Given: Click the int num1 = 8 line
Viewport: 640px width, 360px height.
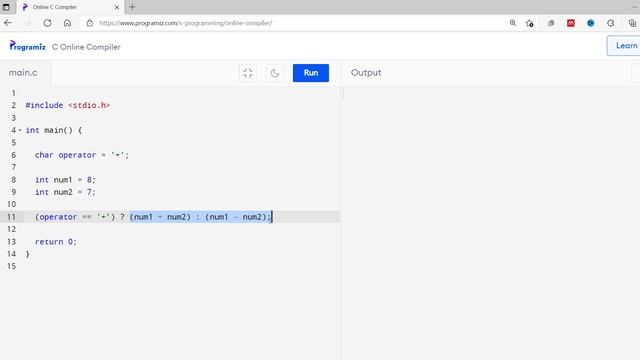Looking at the screenshot, I should [x=65, y=180].
